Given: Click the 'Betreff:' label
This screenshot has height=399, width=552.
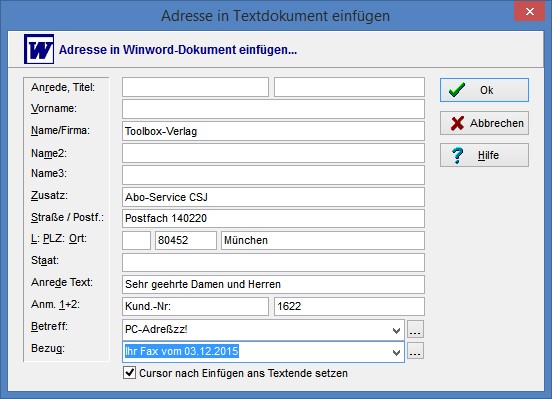Looking at the screenshot, I should coord(49,326).
